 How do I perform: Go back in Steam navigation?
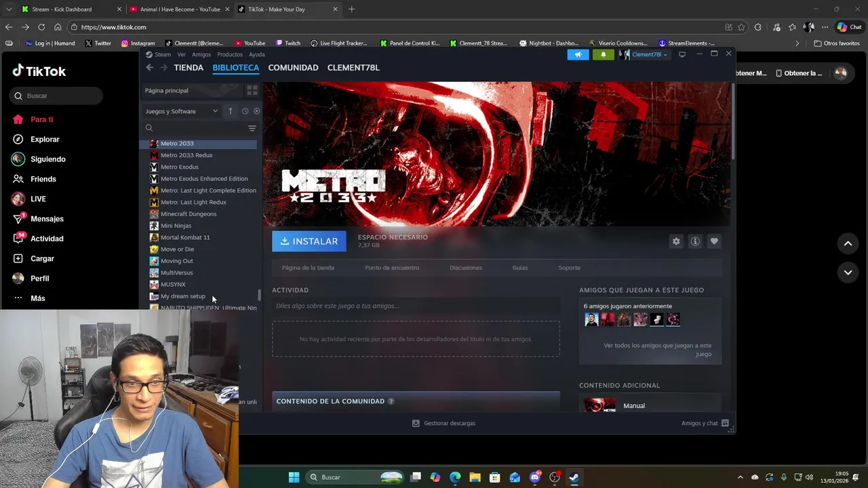(150, 68)
